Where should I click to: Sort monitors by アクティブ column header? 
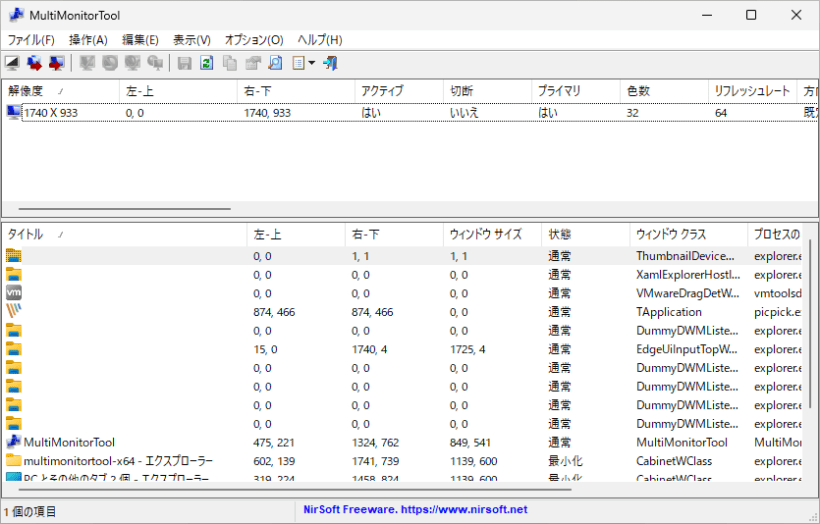tap(399, 91)
